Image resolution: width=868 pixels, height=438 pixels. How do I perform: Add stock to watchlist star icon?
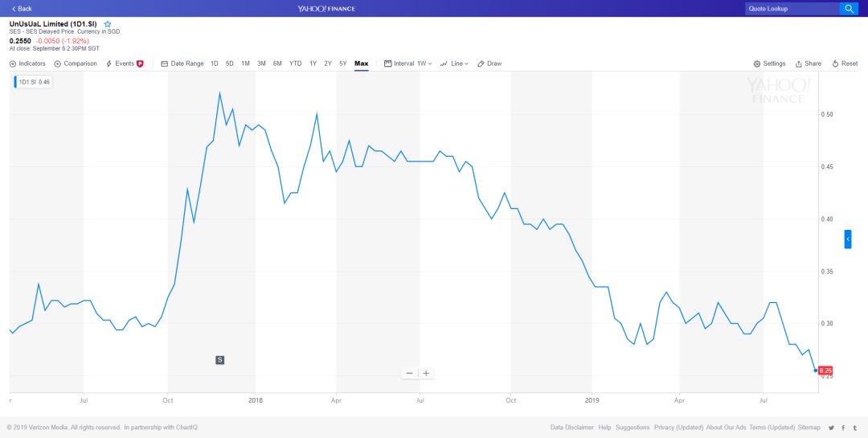pyautogui.click(x=108, y=24)
